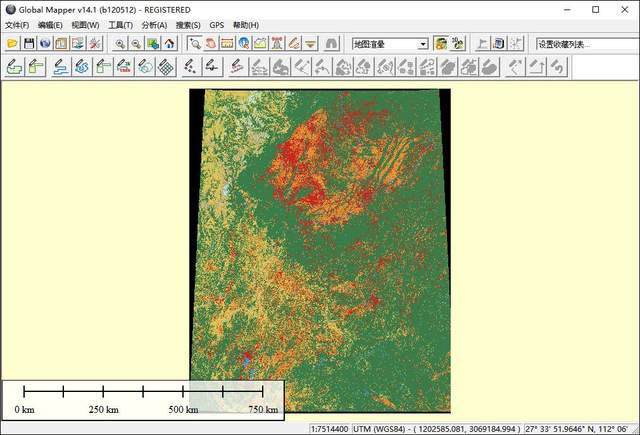Click the globe download online data icon
The height and width of the screenshot is (435, 640).
tap(45, 44)
